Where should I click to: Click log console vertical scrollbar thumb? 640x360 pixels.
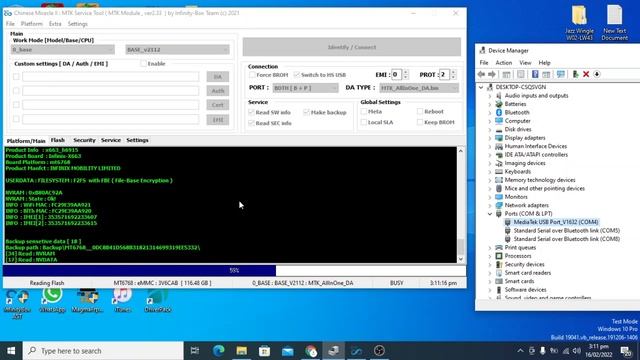[460, 246]
